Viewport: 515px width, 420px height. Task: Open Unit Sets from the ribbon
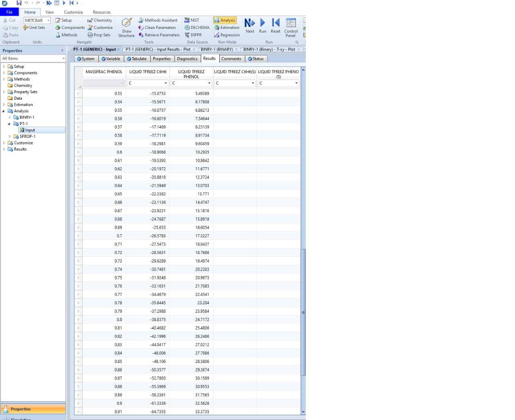[x=34, y=28]
